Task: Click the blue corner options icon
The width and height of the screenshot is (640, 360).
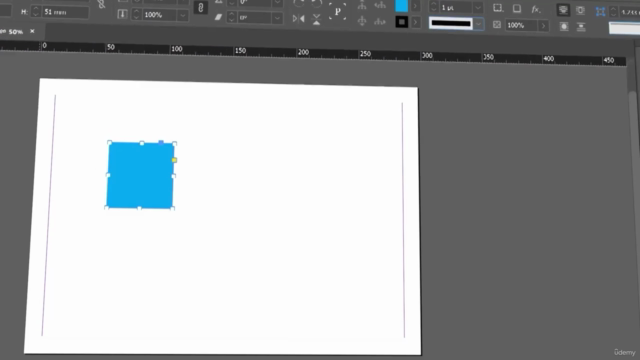Action: (600, 12)
